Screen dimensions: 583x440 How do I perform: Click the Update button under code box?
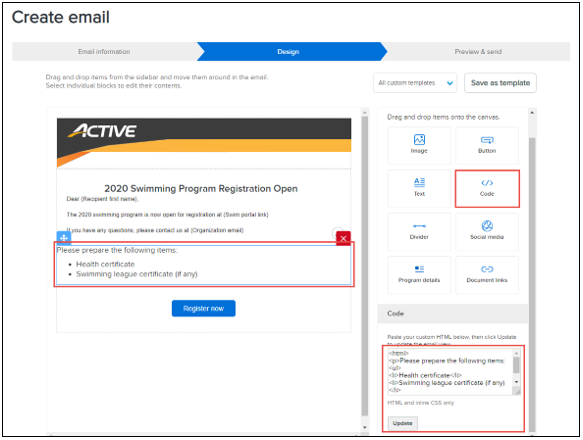pyautogui.click(x=402, y=423)
